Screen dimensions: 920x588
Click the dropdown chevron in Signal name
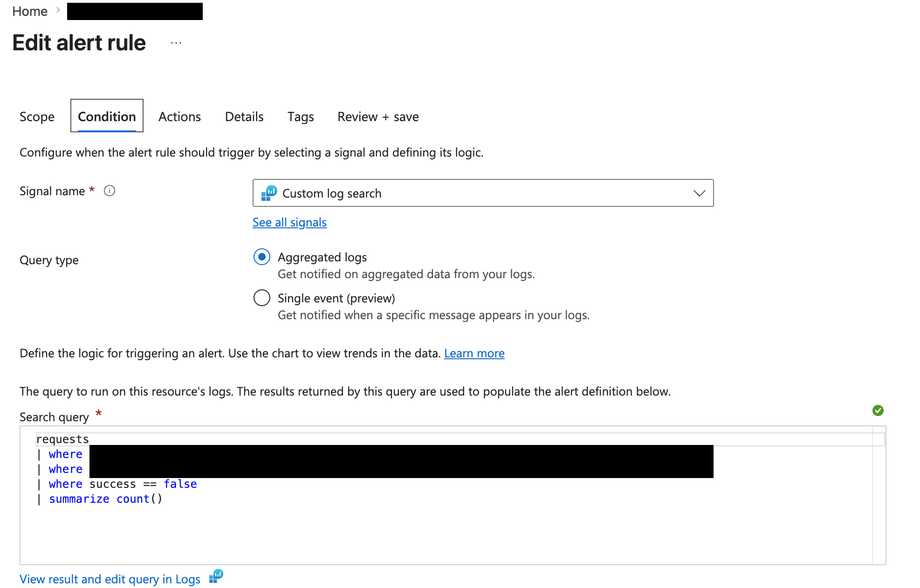[x=699, y=193]
